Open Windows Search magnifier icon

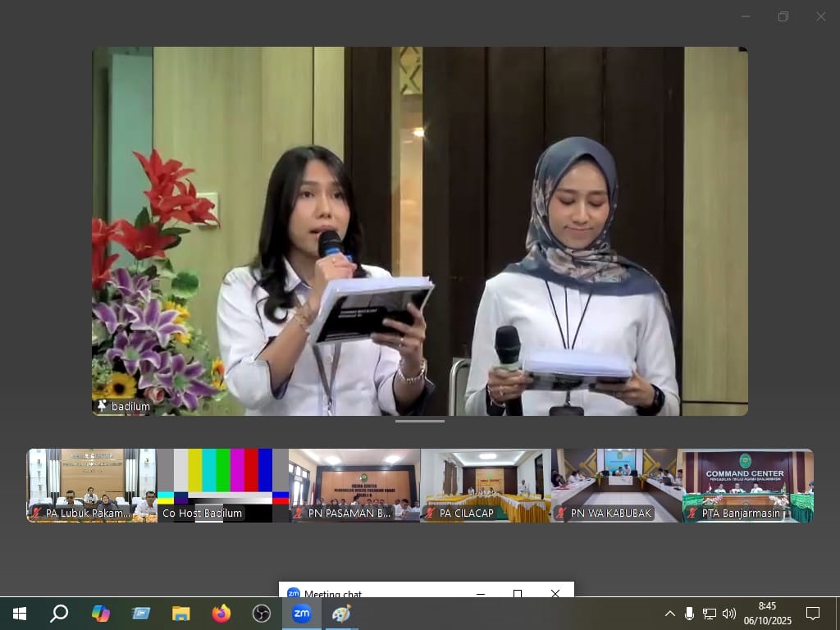pos(59,613)
